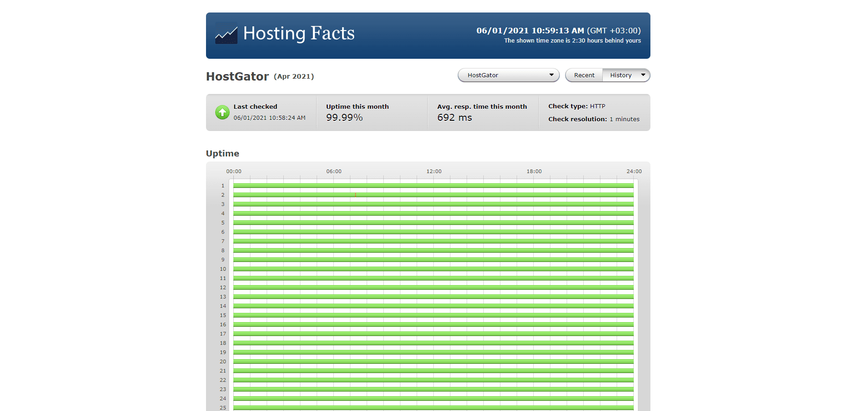Click the Uptime this month label

click(357, 106)
